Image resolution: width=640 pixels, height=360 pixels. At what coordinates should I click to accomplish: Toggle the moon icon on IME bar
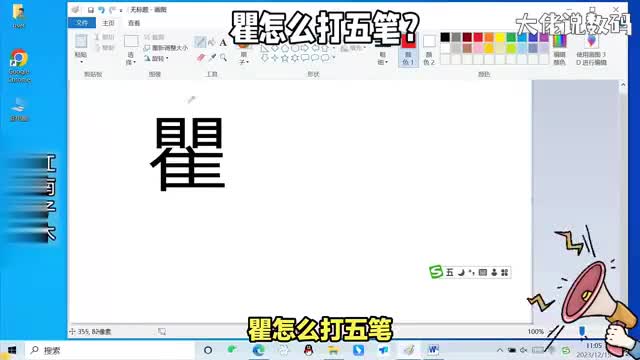(461, 272)
